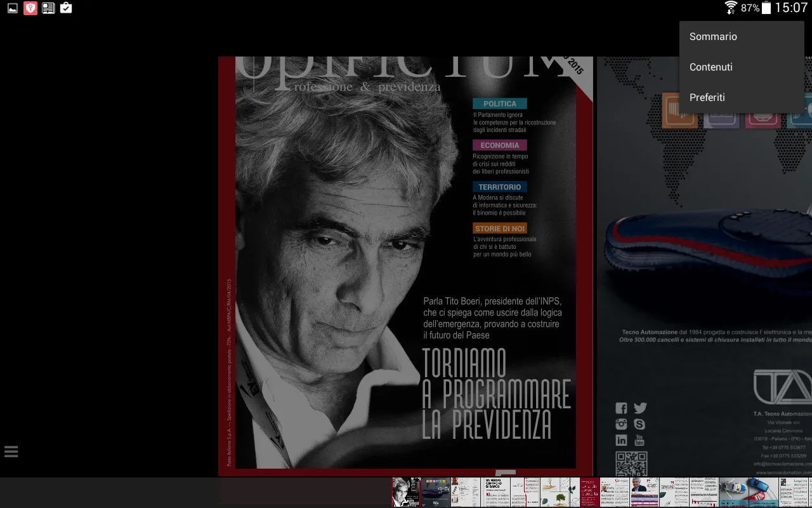
Task: Choose Preferiti in the overflow menu
Action: [742, 98]
